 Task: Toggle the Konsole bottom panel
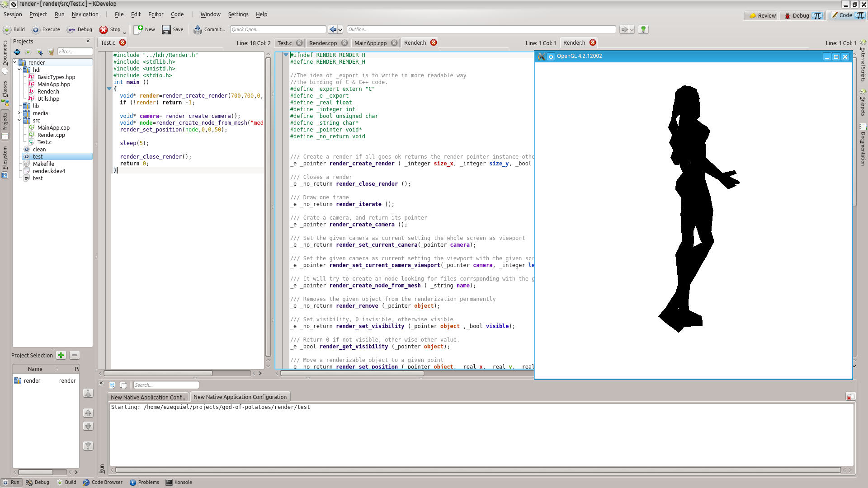179,482
